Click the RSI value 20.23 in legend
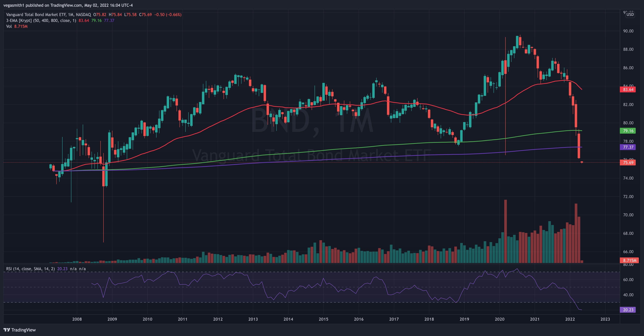 click(x=62, y=269)
